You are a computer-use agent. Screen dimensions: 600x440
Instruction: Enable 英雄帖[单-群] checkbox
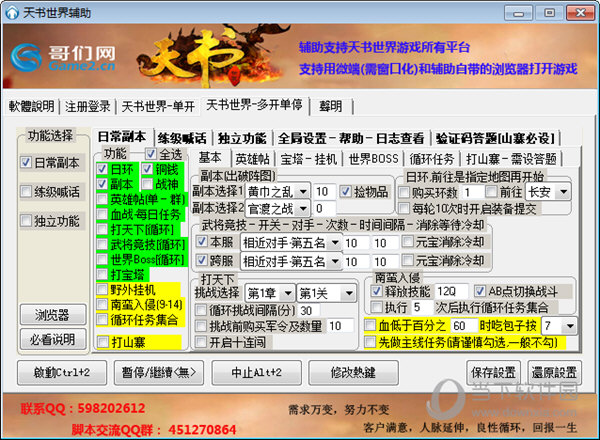tap(102, 199)
